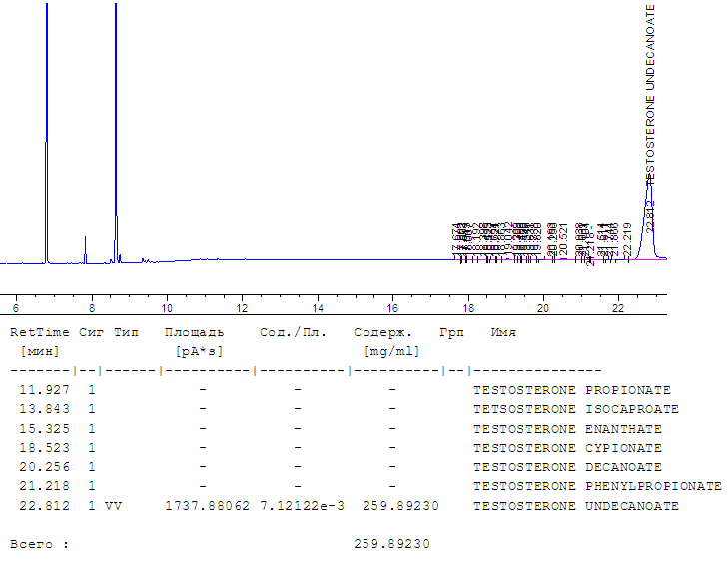Pick the TESTOSTERONE DECANOATE table entry
This screenshot has height=582, width=728.
(x=567, y=467)
